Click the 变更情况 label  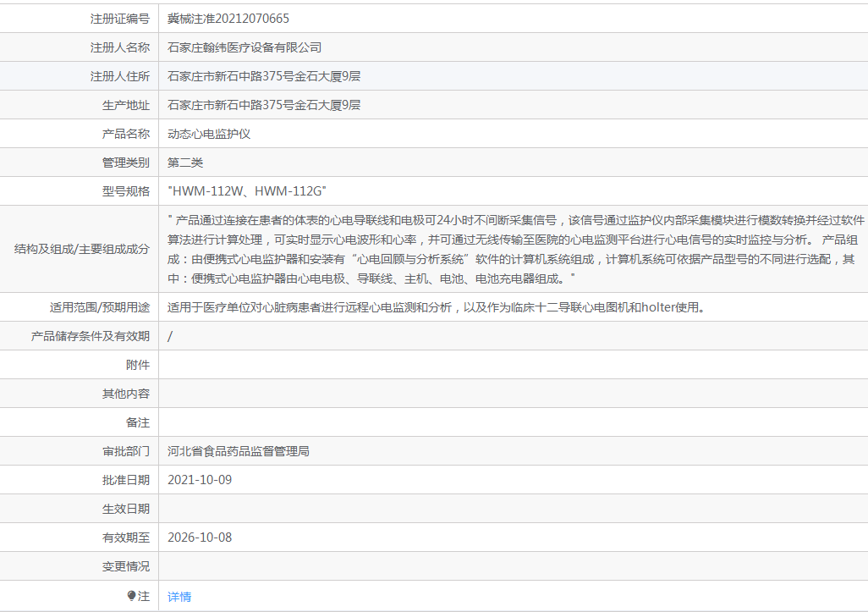click(126, 566)
